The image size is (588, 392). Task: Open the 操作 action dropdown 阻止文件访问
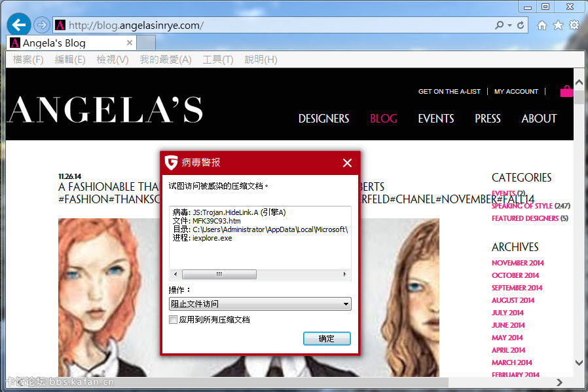coord(260,304)
